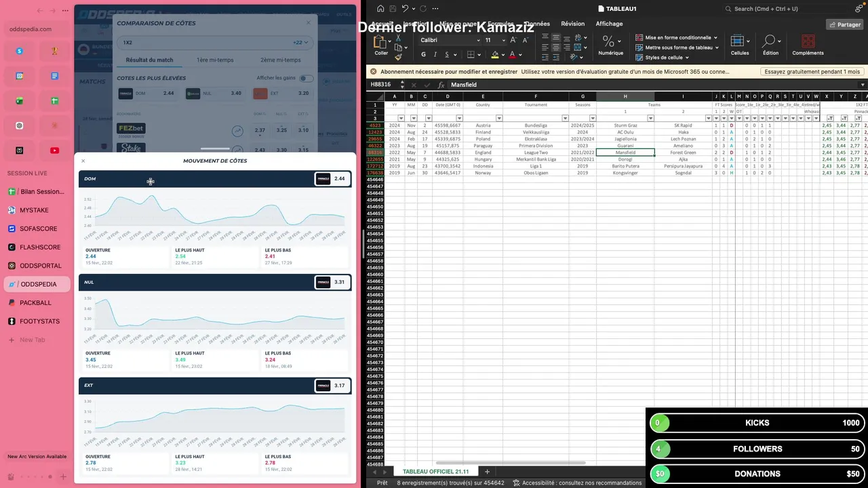Select cell containing Forest Green
This screenshot has width=868, height=488.
coord(683,152)
